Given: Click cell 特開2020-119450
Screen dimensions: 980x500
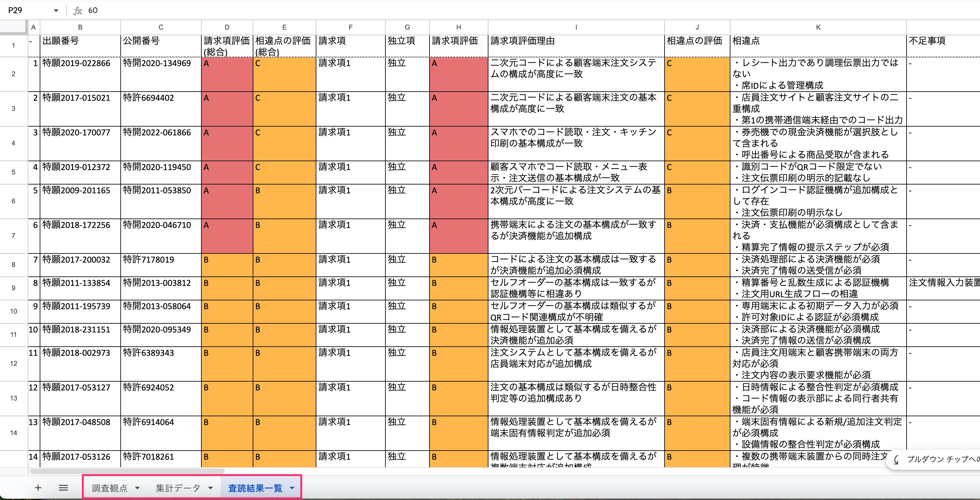Looking at the screenshot, I should coord(161,172).
